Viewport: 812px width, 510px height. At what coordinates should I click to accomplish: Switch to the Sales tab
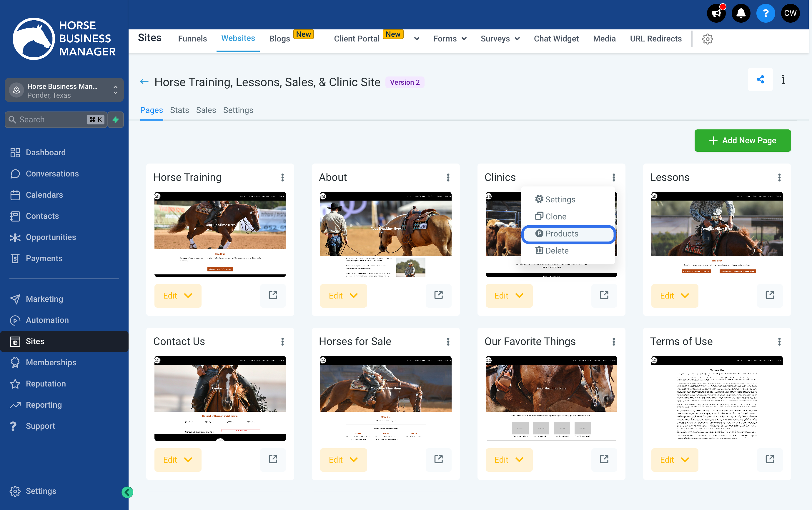[206, 110]
